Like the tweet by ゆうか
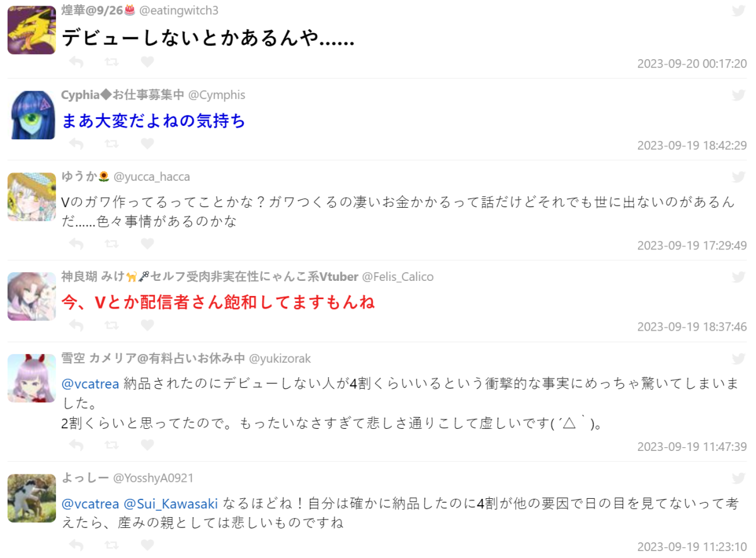Screen dimensions: 756x558 coord(147,243)
